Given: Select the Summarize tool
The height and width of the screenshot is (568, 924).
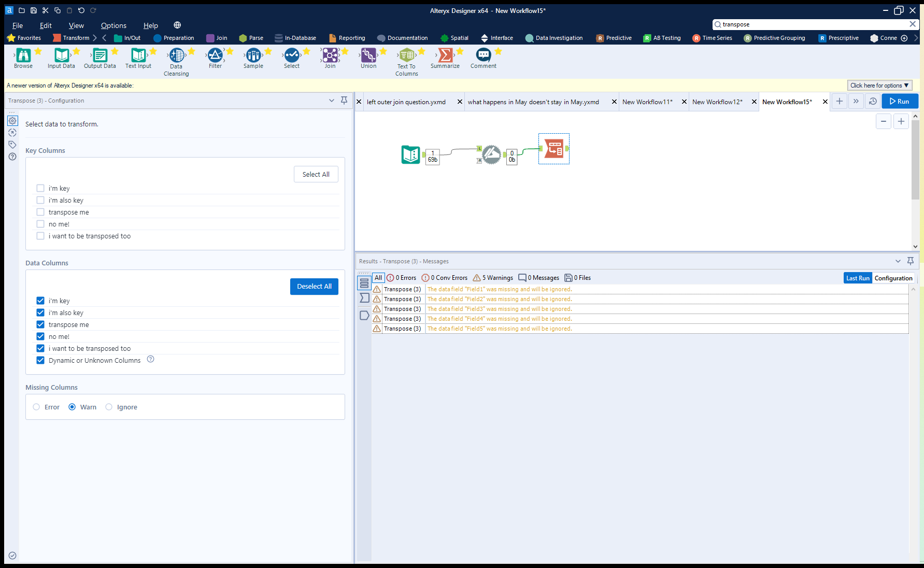Looking at the screenshot, I should tap(445, 58).
